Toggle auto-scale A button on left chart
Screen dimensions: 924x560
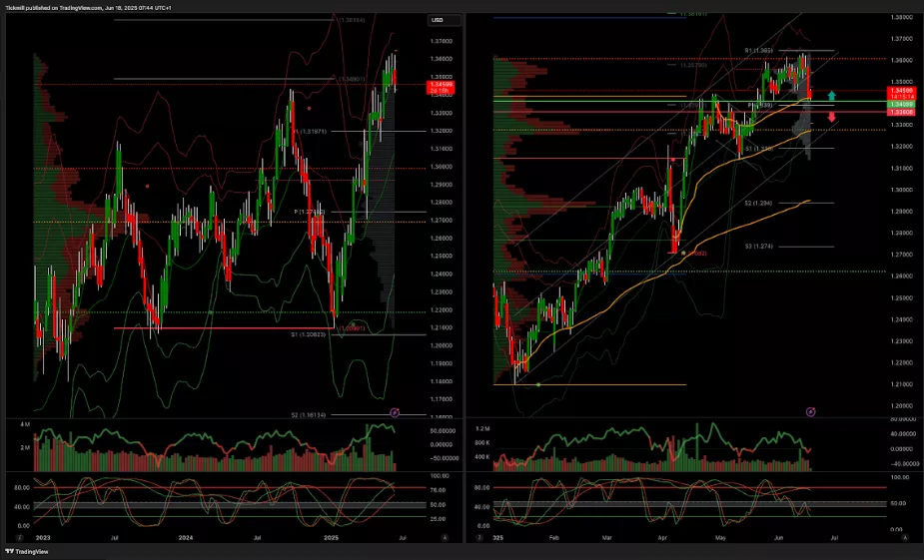444,536
